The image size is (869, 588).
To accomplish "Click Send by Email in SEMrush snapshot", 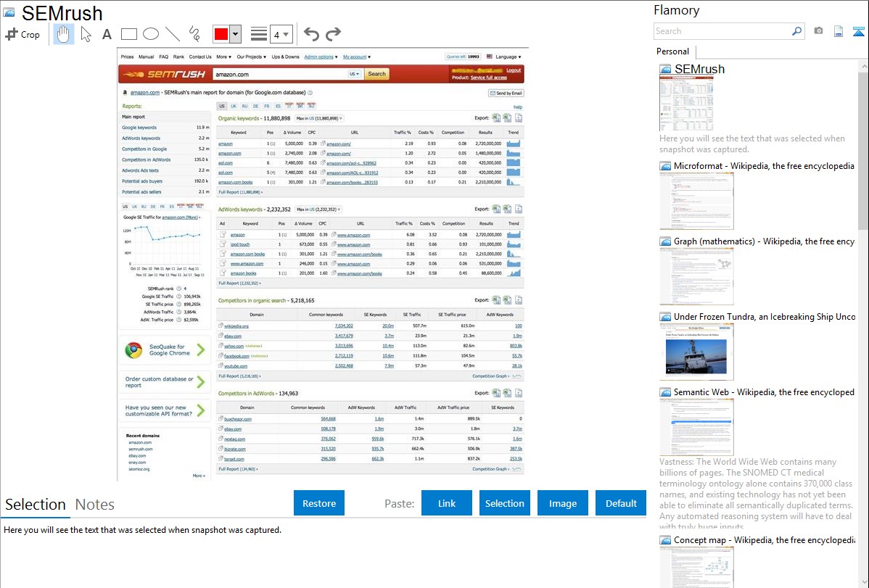I will pyautogui.click(x=506, y=93).
